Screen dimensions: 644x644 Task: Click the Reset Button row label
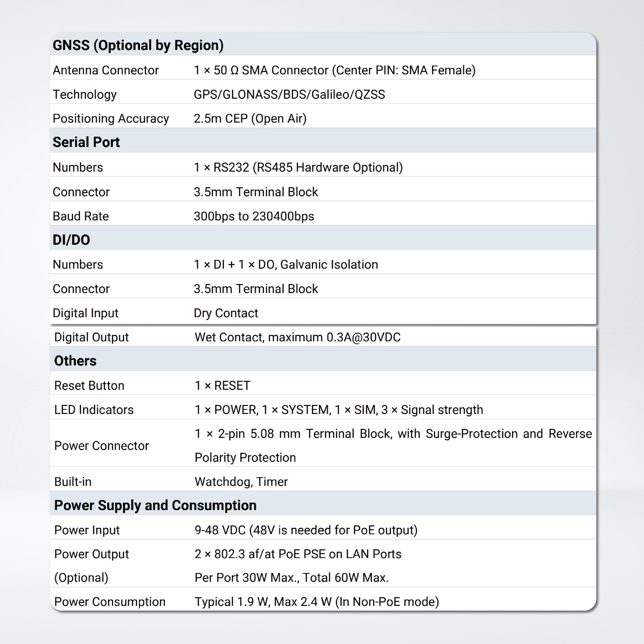[x=89, y=386]
